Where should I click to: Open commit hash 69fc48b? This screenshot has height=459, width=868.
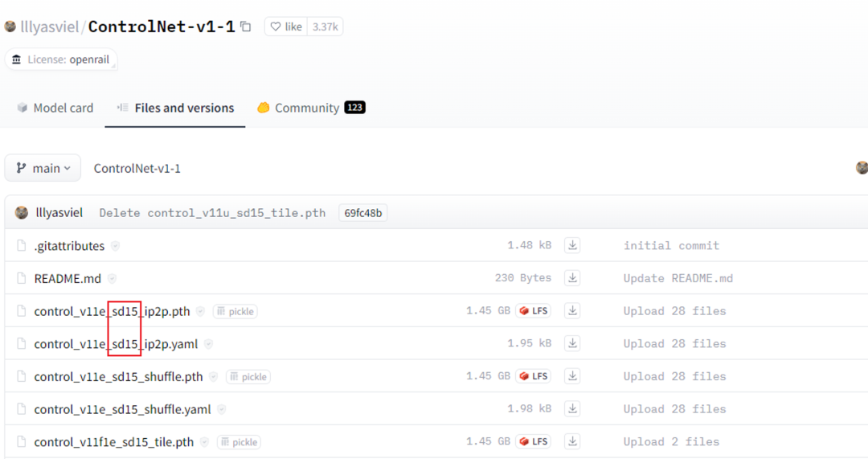tap(362, 213)
